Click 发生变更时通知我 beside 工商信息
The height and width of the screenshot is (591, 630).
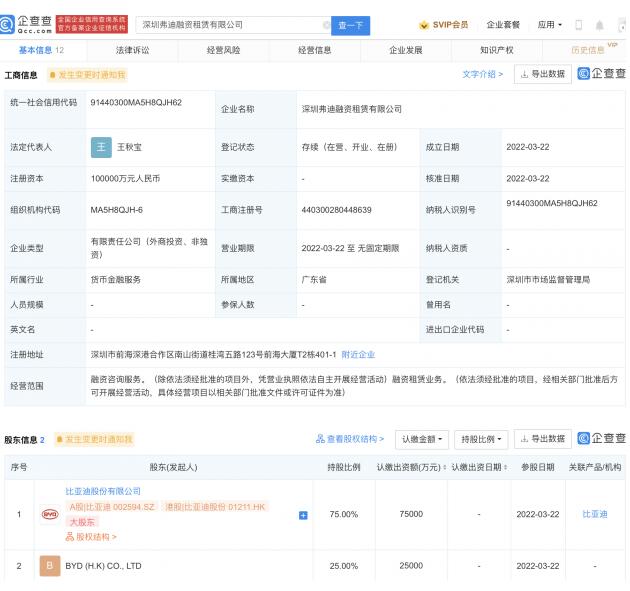click(x=88, y=75)
